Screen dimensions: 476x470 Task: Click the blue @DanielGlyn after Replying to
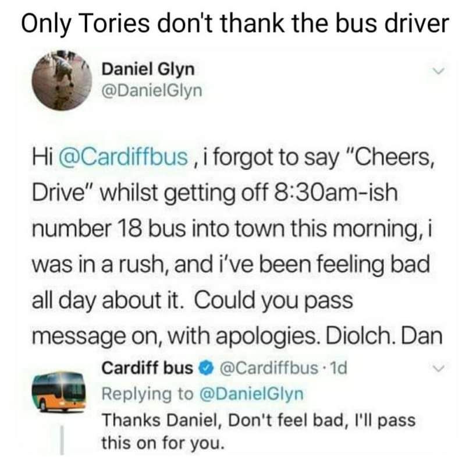pos(251,394)
